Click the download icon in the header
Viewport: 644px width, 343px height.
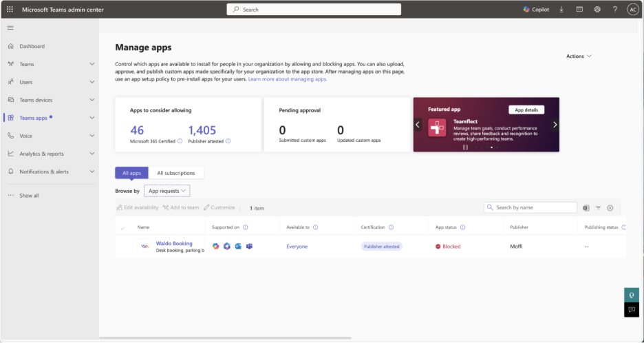click(561, 10)
